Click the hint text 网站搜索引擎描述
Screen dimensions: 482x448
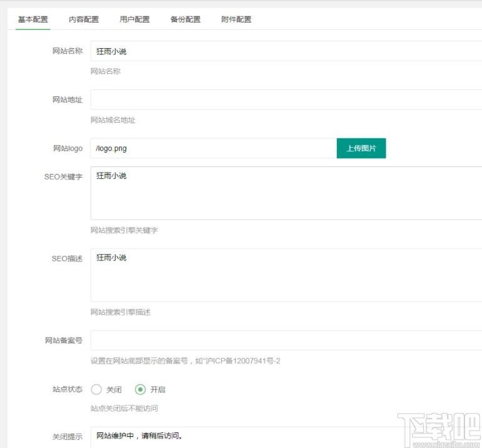pyautogui.click(x=120, y=312)
